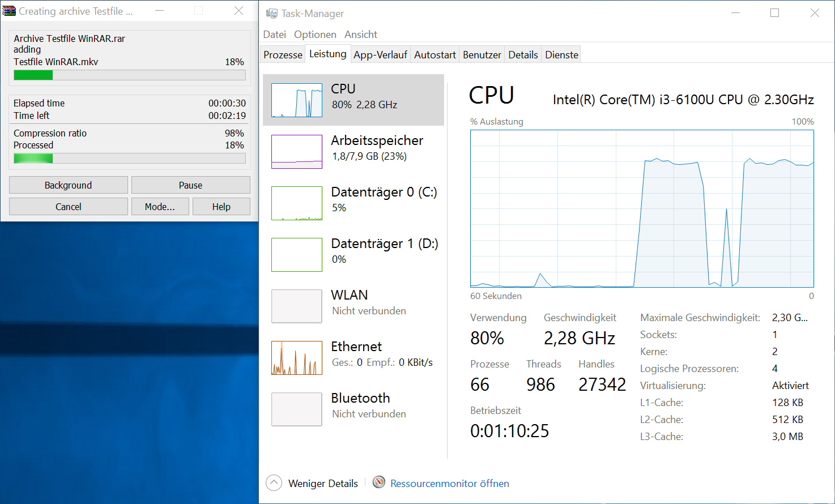
Task: Switch to the App-Verlauf tab
Action: pyautogui.click(x=380, y=55)
